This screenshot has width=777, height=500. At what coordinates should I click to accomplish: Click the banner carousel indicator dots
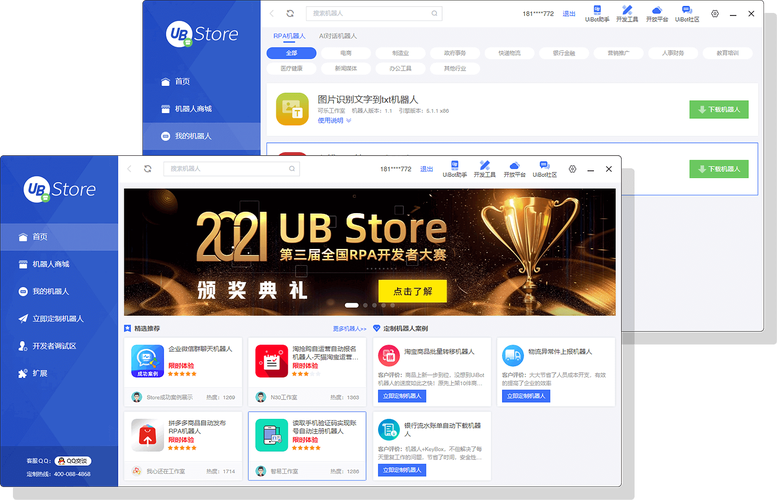point(368,305)
